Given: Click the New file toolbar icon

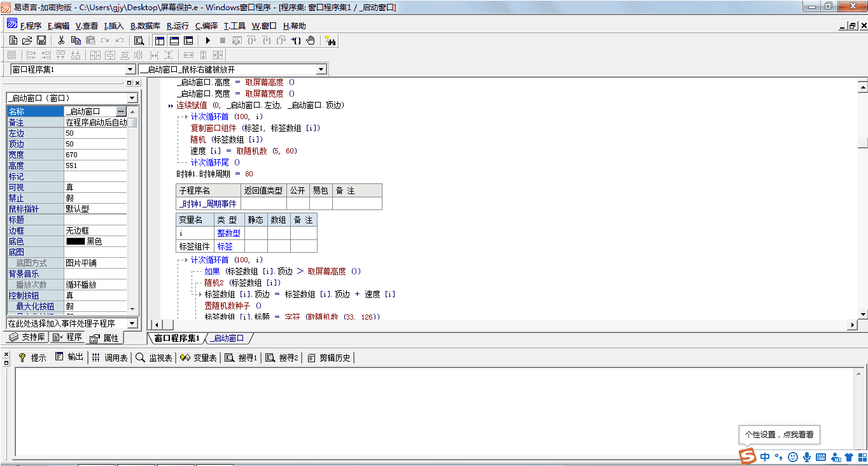Looking at the screenshot, I should click(x=13, y=40).
